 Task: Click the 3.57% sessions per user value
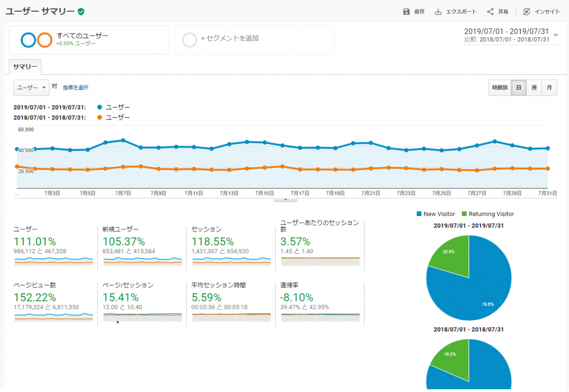pyautogui.click(x=296, y=242)
